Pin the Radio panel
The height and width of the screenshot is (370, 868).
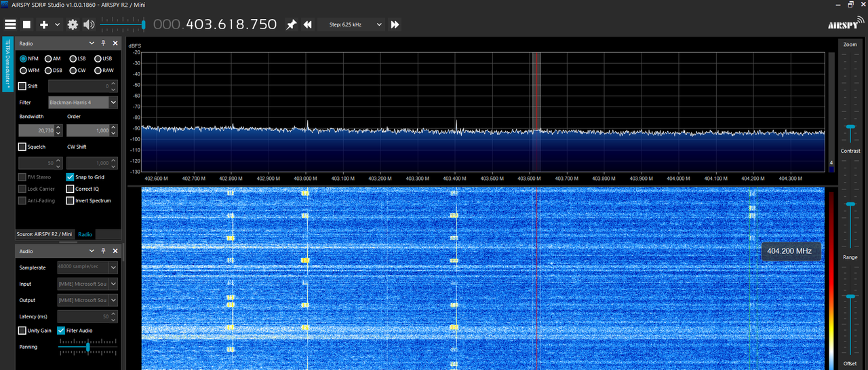click(104, 43)
